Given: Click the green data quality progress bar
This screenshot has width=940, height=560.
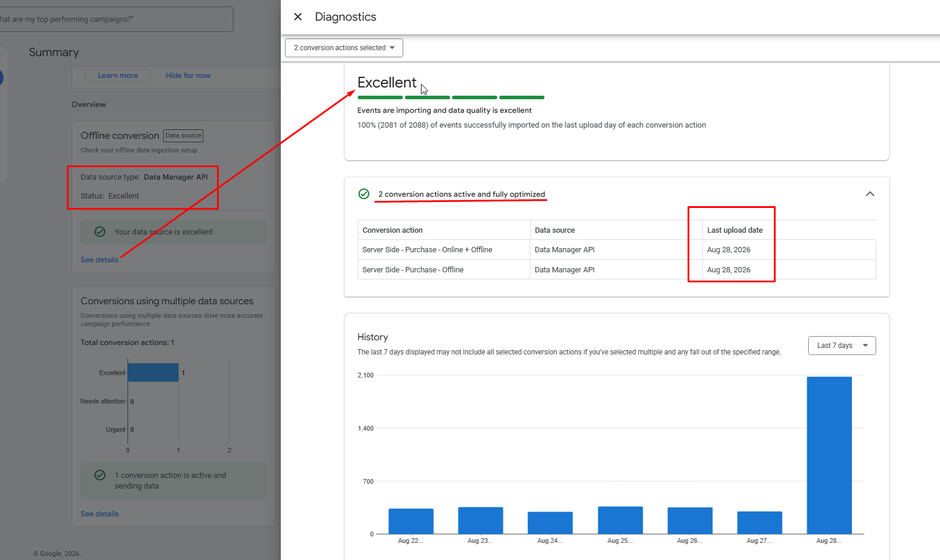Looking at the screenshot, I should 450,97.
